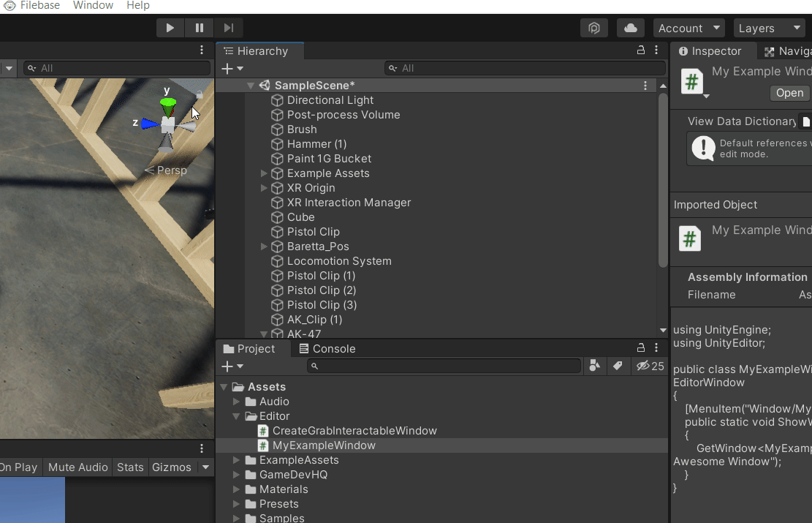The width and height of the screenshot is (812, 523).
Task: Click the lock icon on the Project panel
Action: (641, 347)
